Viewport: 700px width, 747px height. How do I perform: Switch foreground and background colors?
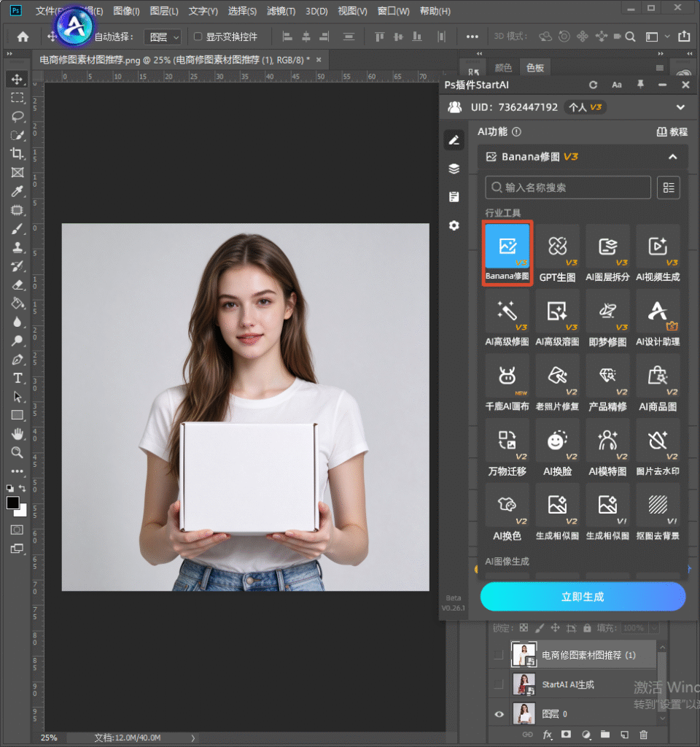click(x=23, y=488)
